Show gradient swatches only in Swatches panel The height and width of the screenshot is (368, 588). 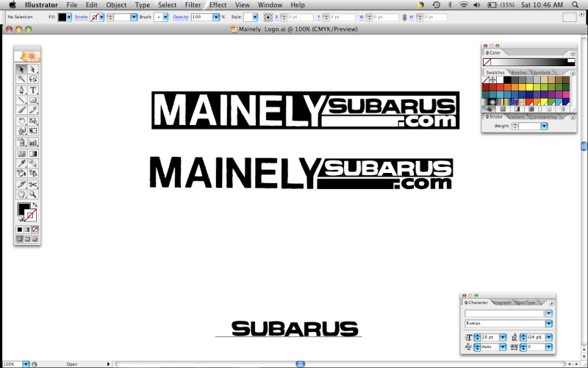pos(517,109)
